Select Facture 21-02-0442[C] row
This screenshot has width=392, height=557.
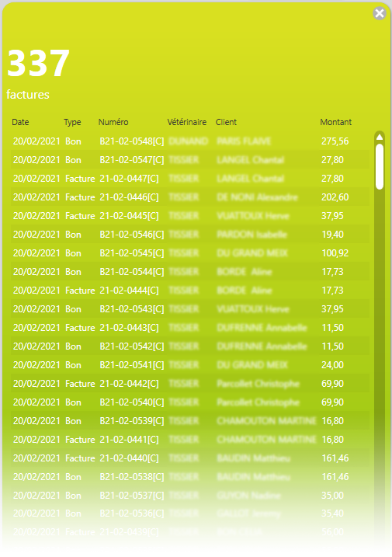190,384
